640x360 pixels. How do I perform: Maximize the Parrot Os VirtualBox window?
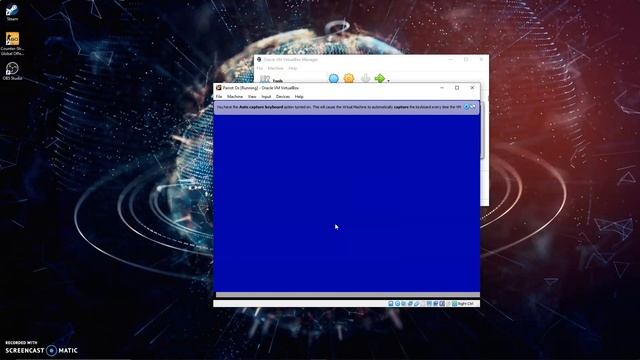(457, 88)
